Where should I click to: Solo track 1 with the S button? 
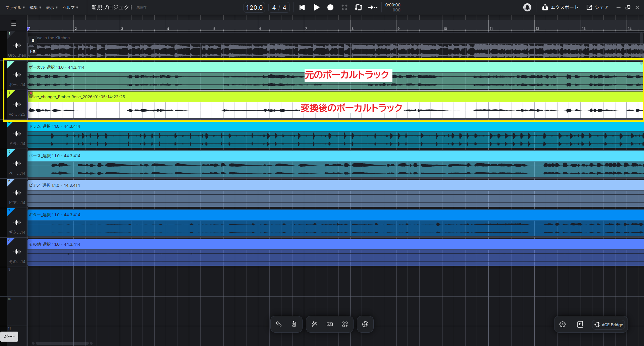pos(33,41)
